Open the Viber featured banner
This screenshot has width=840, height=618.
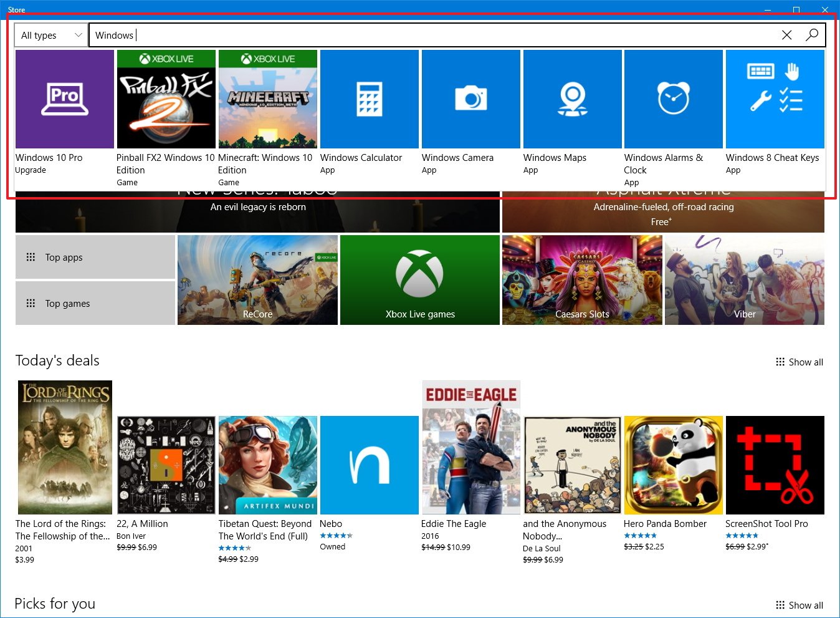745,280
